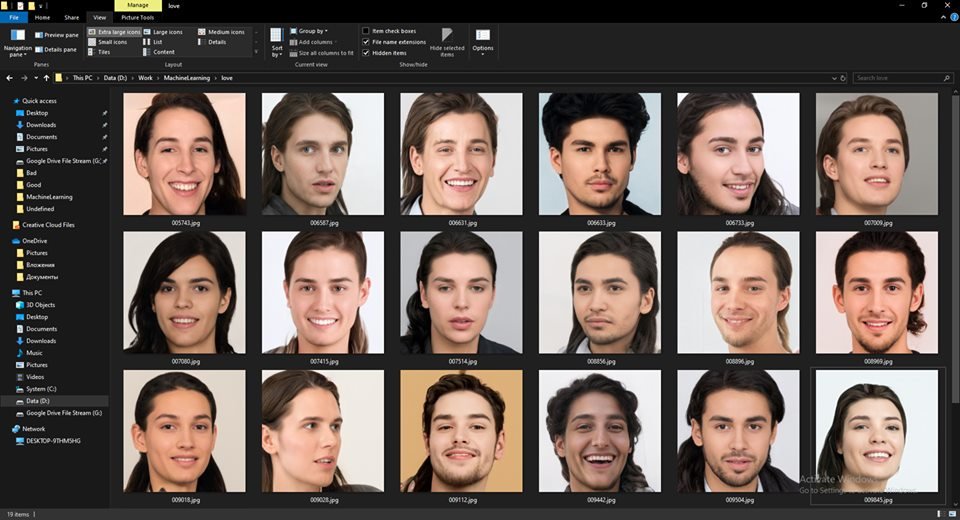The width and height of the screenshot is (960, 520).
Task: Click file name 008969.jpg
Action: (878, 361)
